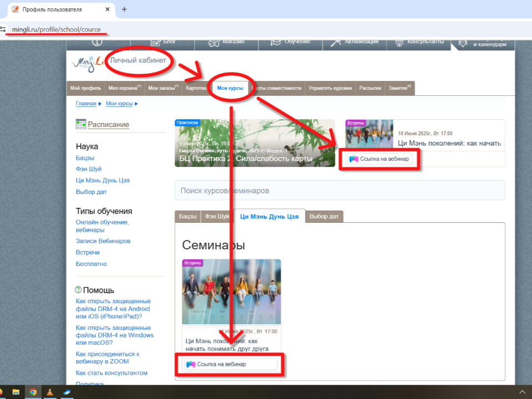The image size is (532, 399).
Task: Click the Поиск курсов/семинаров search field
Action: pyautogui.click(x=340, y=191)
